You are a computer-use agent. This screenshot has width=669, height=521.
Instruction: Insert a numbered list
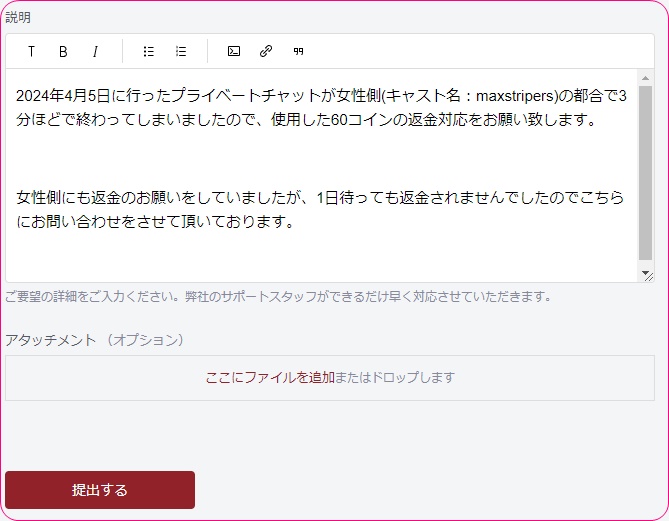click(x=181, y=51)
